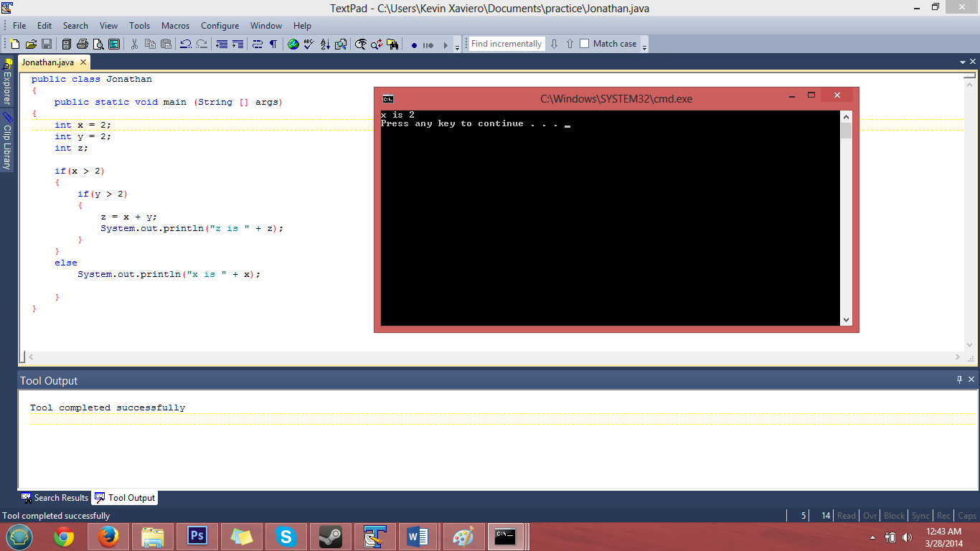
Task: Open the Search menu
Action: click(x=75, y=25)
